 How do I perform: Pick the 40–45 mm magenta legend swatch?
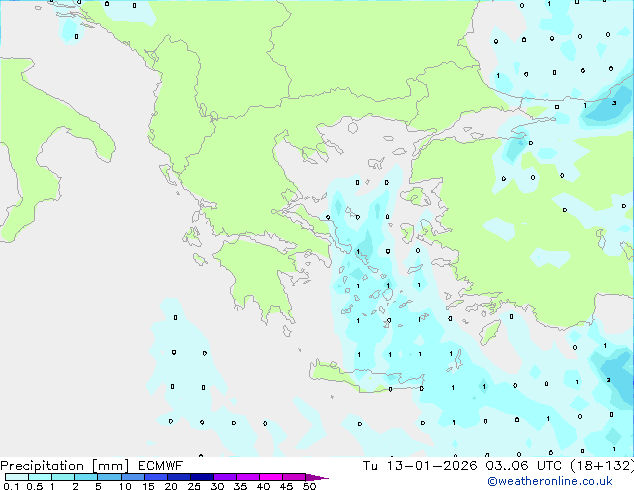tap(271, 477)
